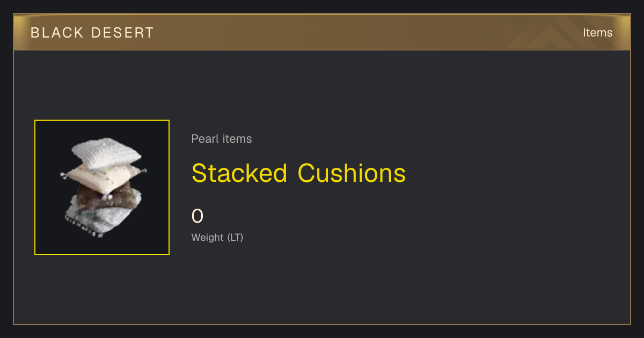Click the weight value 0
This screenshot has width=644, height=338.
(197, 216)
